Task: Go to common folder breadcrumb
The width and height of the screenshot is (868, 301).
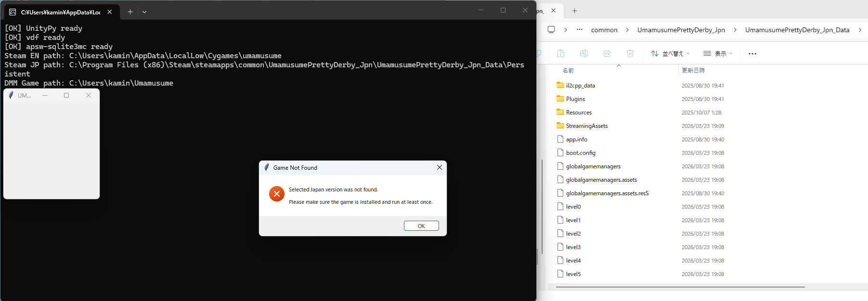Action: [604, 30]
